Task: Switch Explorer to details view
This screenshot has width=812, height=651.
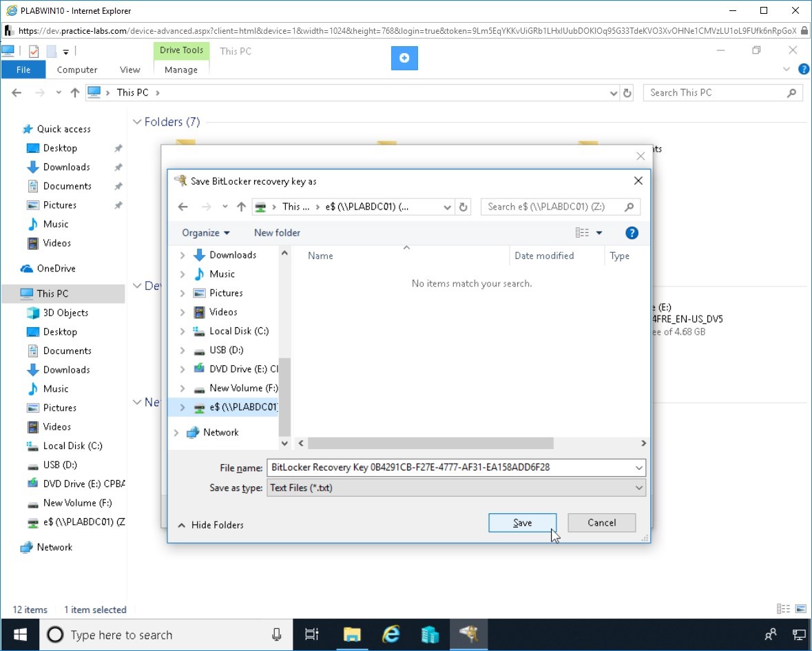Action: point(783,609)
